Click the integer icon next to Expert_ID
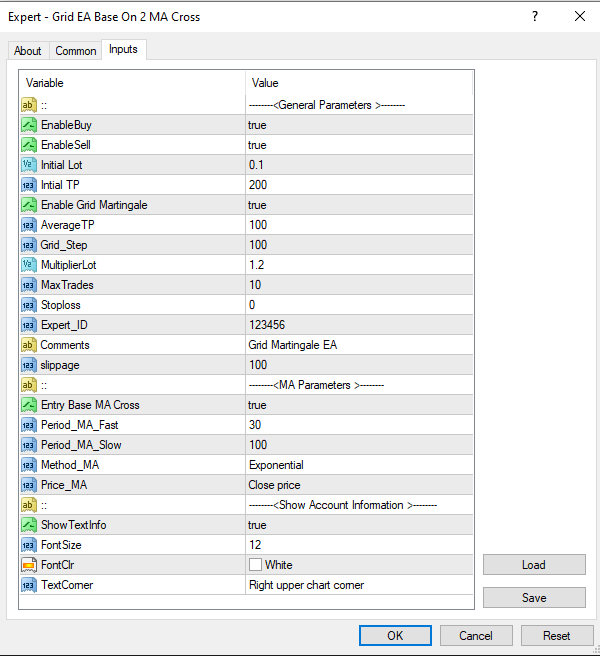This screenshot has width=600, height=656. tap(29, 325)
